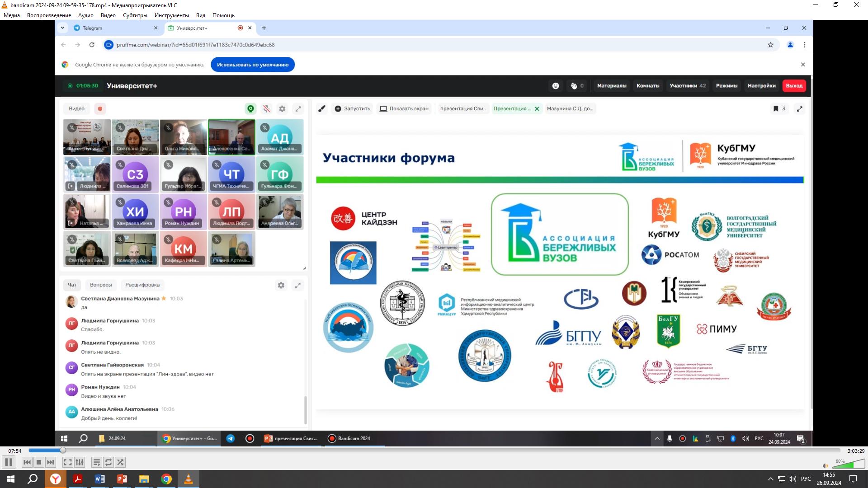Open the emoji reactions icon
This screenshot has height=488, width=868.
point(556,86)
